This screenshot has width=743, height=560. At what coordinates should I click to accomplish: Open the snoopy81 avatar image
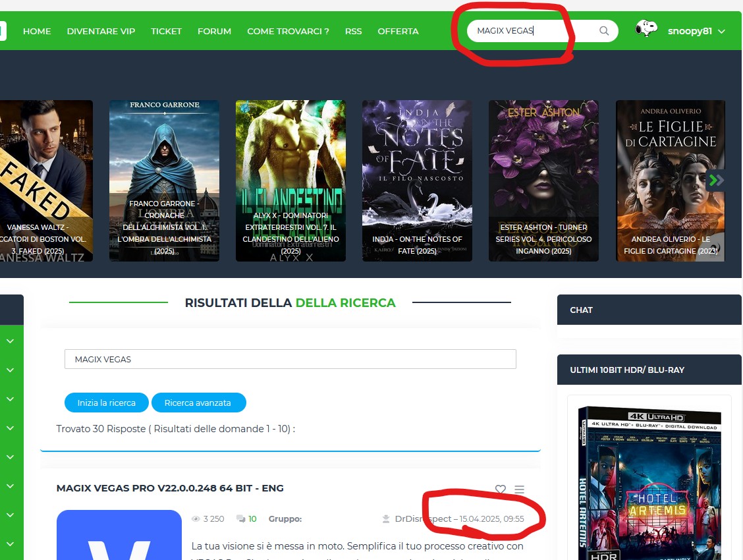pyautogui.click(x=646, y=29)
